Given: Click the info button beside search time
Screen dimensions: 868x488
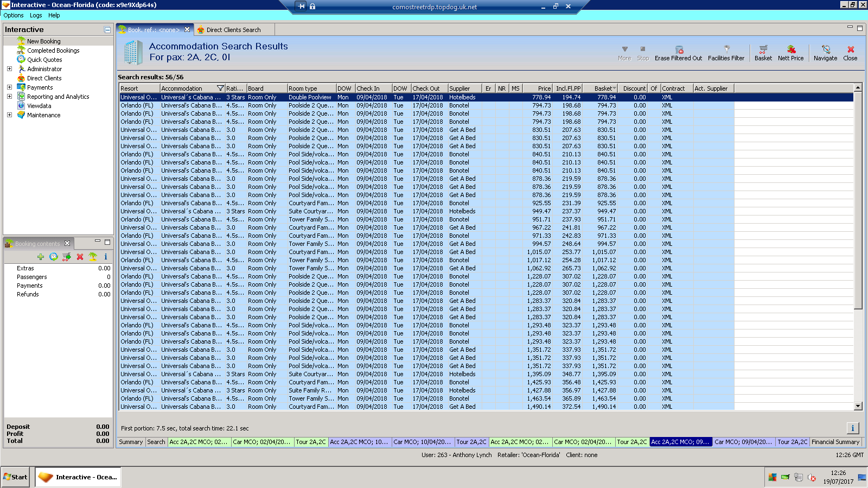Looking at the screenshot, I should tap(852, 428).
